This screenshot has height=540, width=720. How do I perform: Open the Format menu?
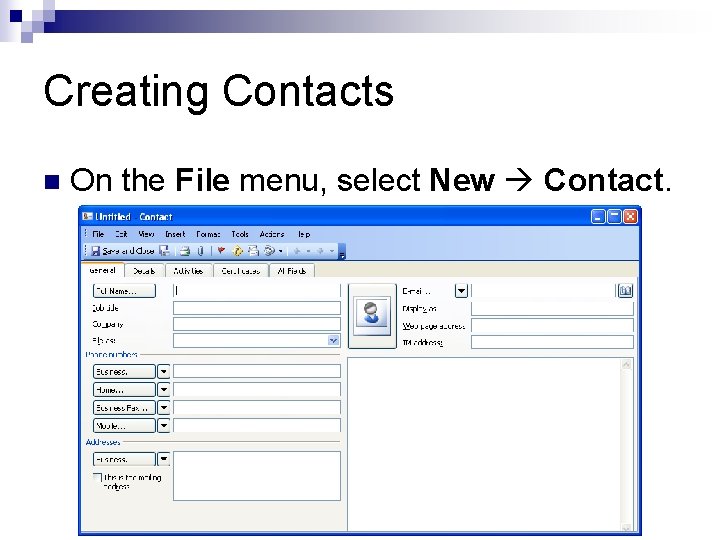pyautogui.click(x=208, y=234)
